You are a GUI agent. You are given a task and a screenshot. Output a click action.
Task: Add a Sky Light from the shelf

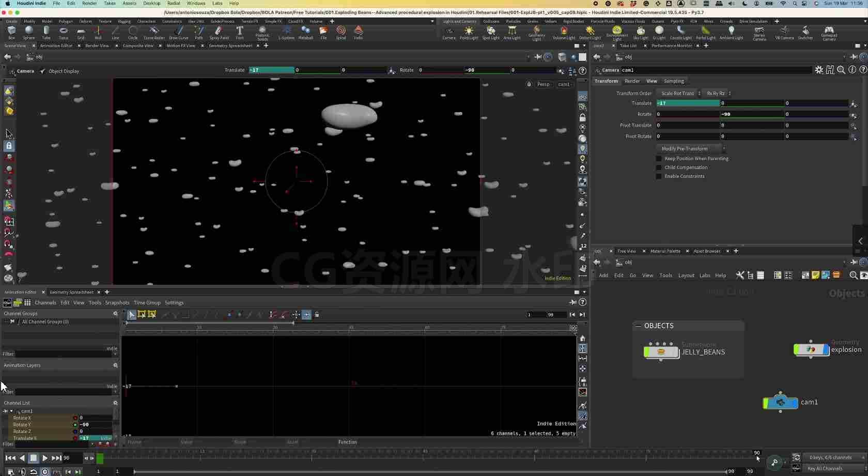click(641, 33)
